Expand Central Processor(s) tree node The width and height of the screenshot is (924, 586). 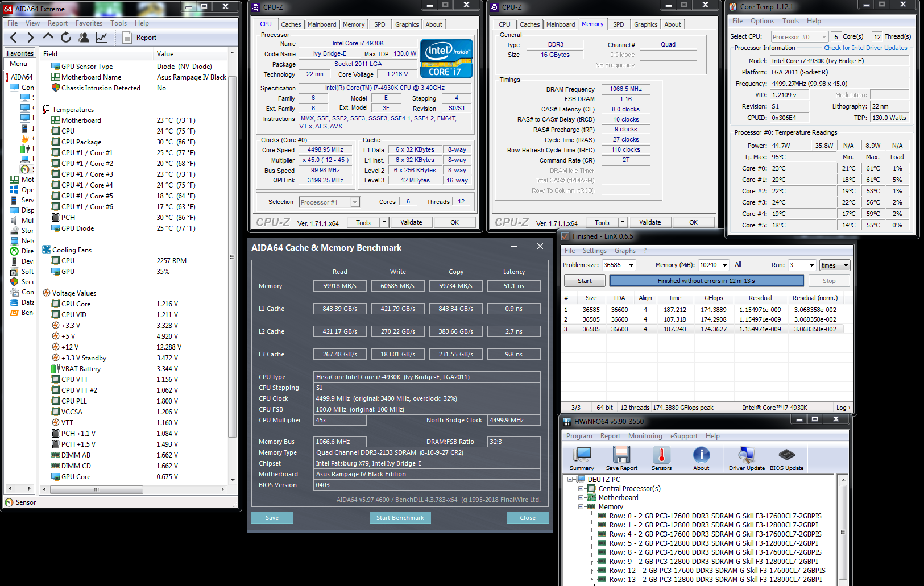pyautogui.click(x=581, y=489)
